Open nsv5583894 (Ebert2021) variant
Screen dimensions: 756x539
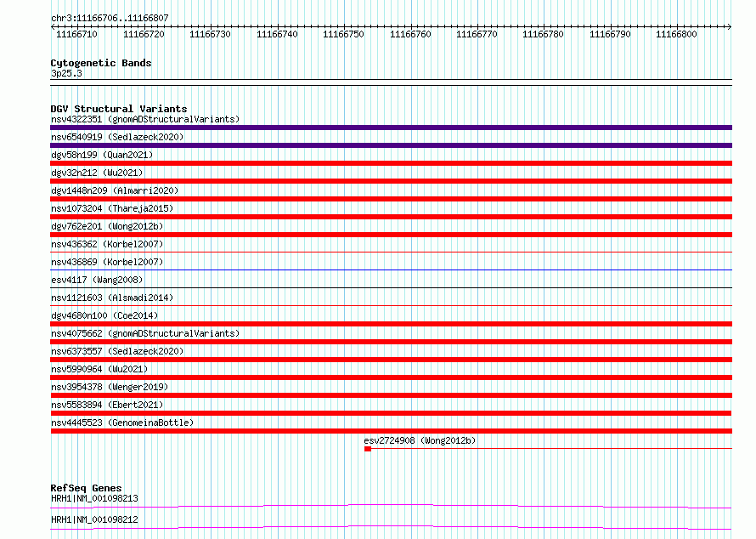click(x=107, y=405)
